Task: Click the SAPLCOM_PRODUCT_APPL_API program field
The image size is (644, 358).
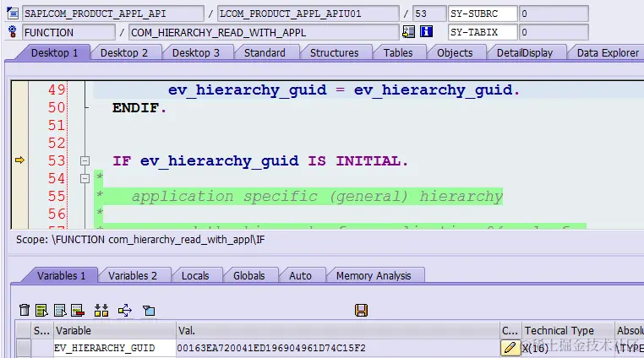Action: tap(113, 14)
